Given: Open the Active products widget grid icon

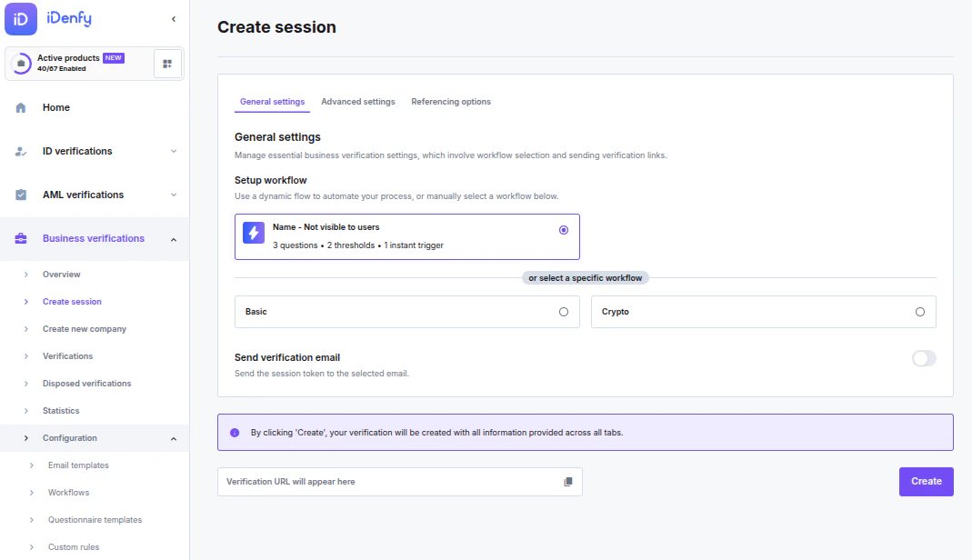Looking at the screenshot, I should [x=167, y=63].
